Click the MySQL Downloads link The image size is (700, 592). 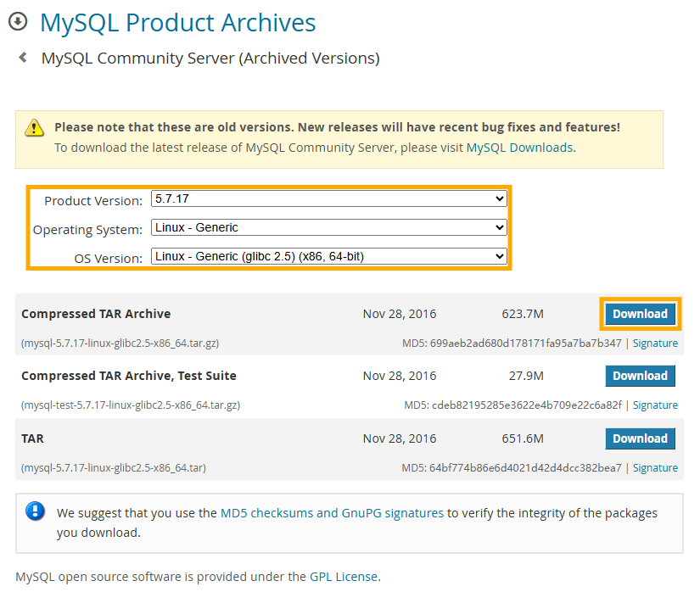coord(519,147)
